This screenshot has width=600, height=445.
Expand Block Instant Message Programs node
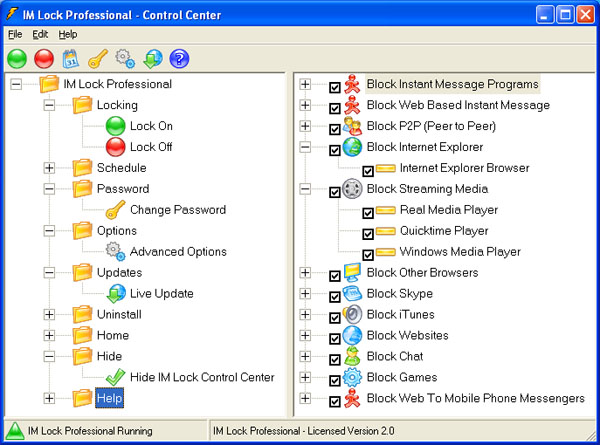305,84
